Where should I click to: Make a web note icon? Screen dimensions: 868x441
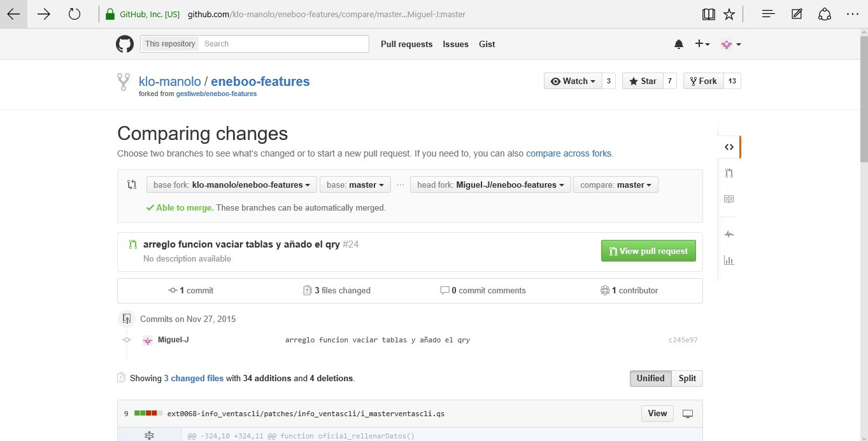797,14
